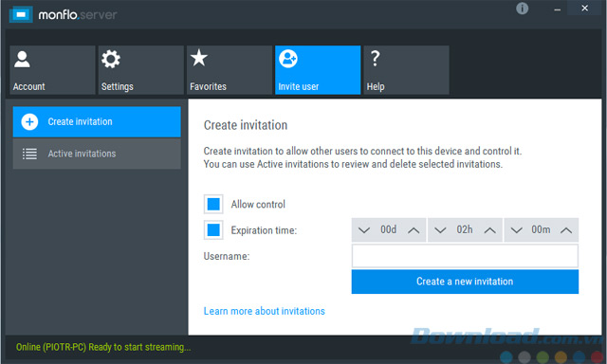Minimize the monflo server window
The height and width of the screenshot is (364, 607).
click(x=557, y=9)
